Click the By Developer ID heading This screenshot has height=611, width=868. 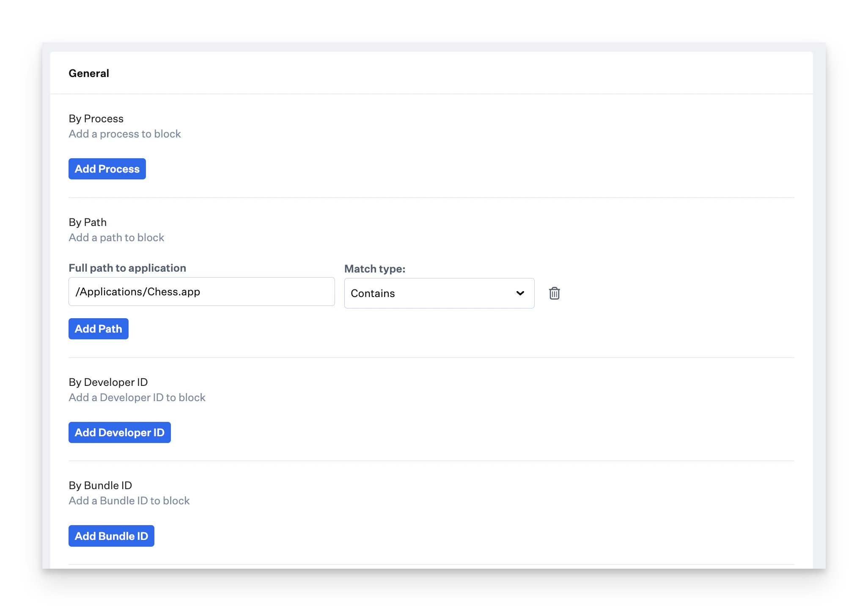pos(108,382)
